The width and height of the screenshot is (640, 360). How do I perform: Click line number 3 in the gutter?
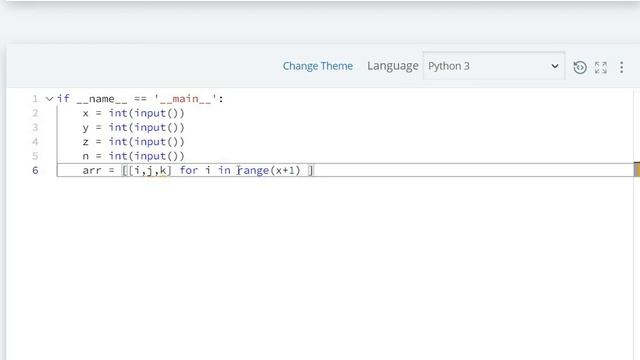click(35, 127)
